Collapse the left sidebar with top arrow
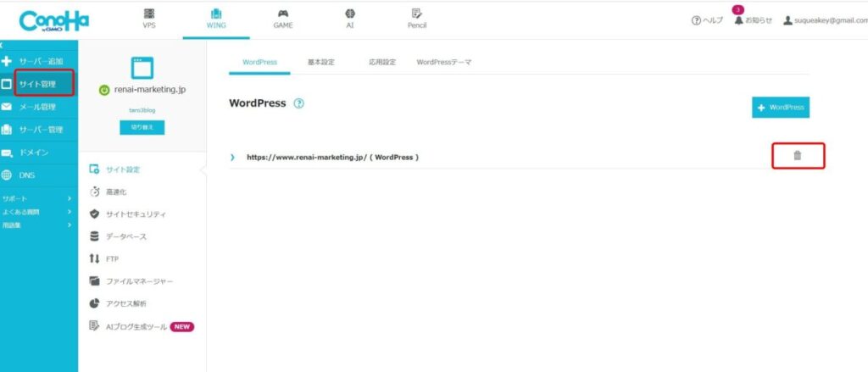The width and height of the screenshot is (868, 372). click(3, 44)
